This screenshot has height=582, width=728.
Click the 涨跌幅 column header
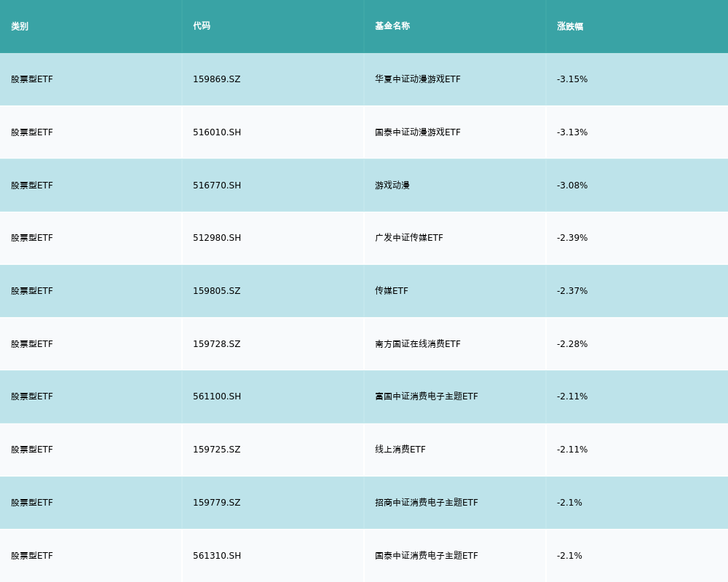pyautogui.click(x=570, y=26)
